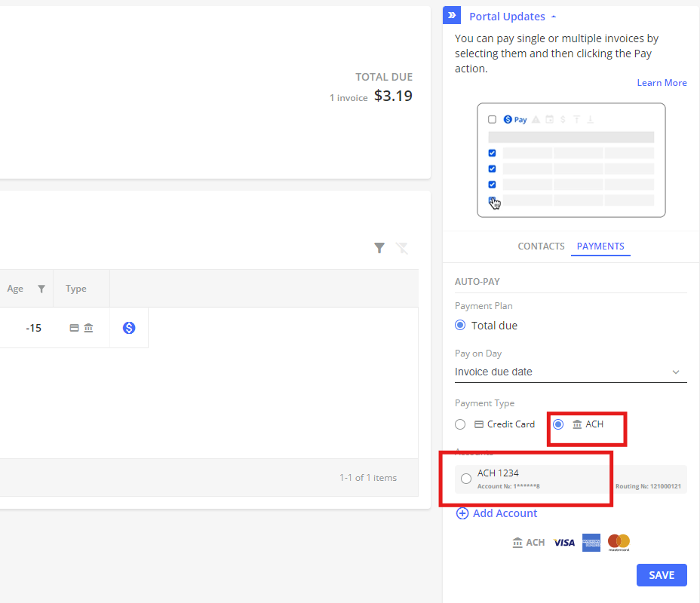Click the Mastercard logo
700x603 pixels.
click(619, 542)
